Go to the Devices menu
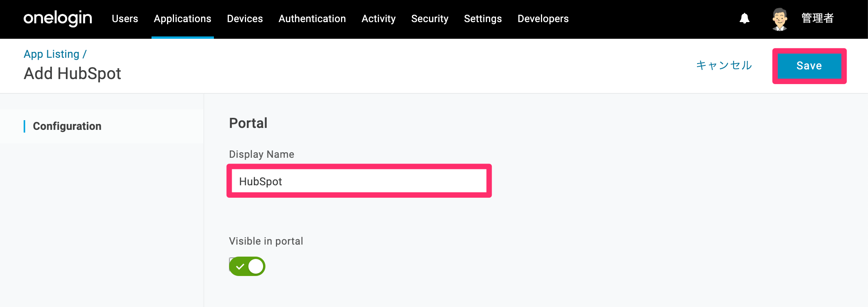The image size is (868, 307). click(x=245, y=19)
